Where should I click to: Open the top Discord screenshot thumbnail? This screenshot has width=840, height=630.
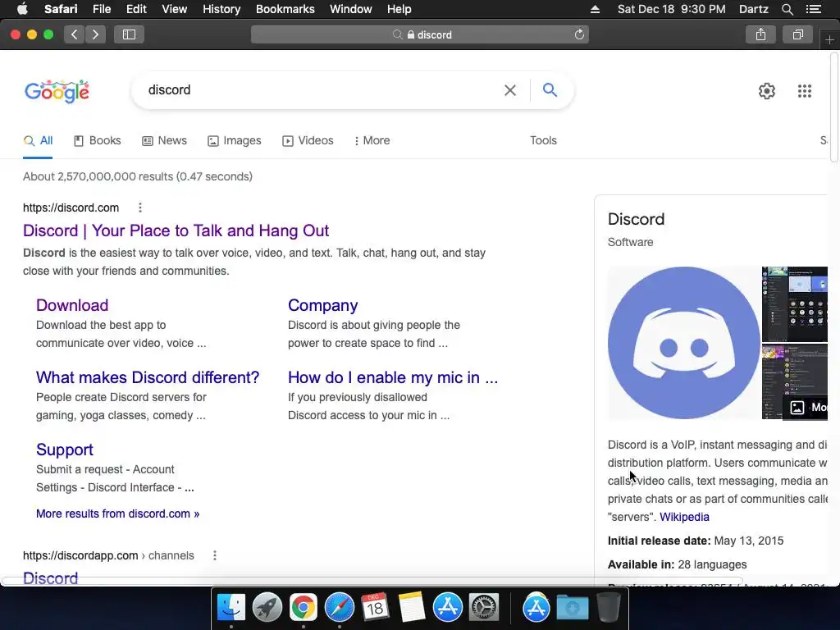coord(794,304)
